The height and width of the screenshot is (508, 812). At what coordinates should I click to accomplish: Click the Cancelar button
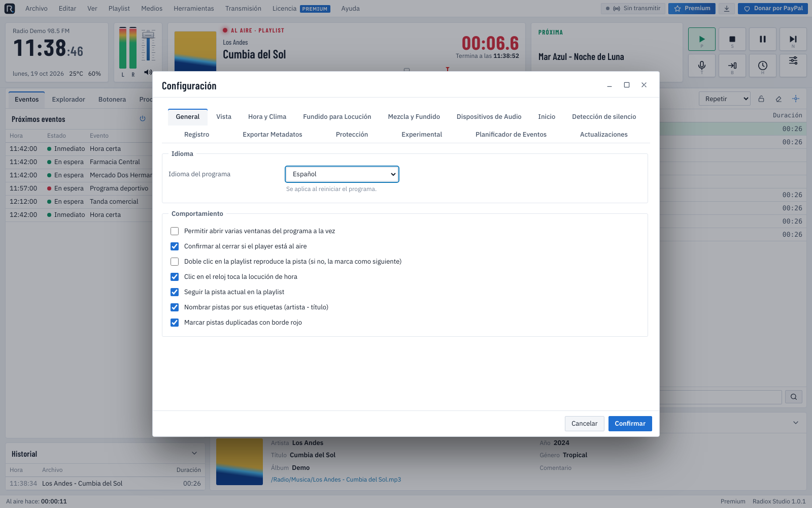pos(585,424)
